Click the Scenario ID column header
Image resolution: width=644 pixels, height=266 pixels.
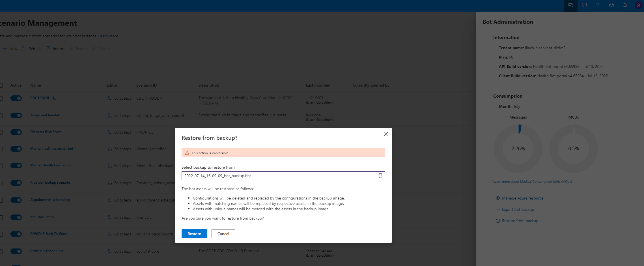(x=146, y=85)
